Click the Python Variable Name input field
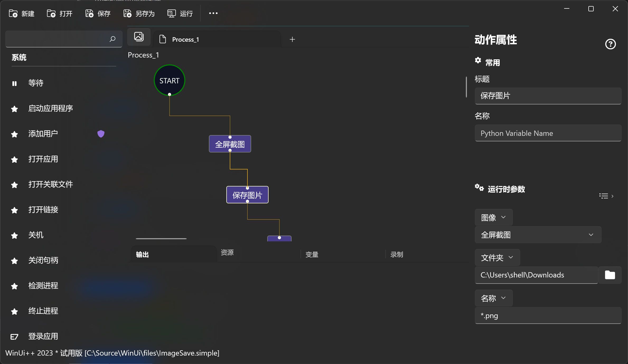The height and width of the screenshot is (364, 628). coord(548,133)
